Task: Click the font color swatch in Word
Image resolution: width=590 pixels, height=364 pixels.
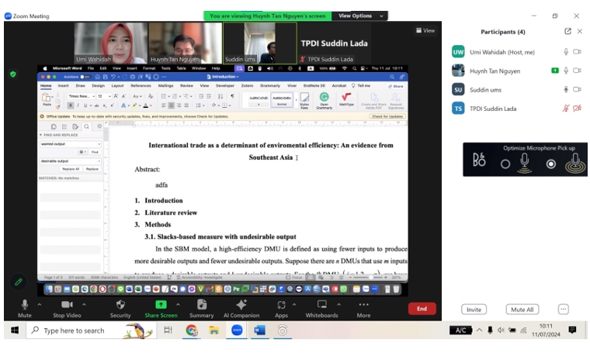Action: [x=146, y=106]
